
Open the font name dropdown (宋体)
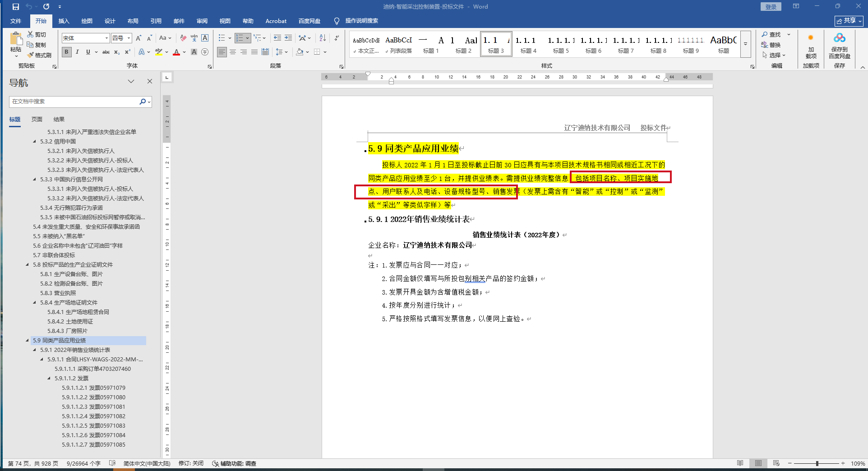(107, 38)
